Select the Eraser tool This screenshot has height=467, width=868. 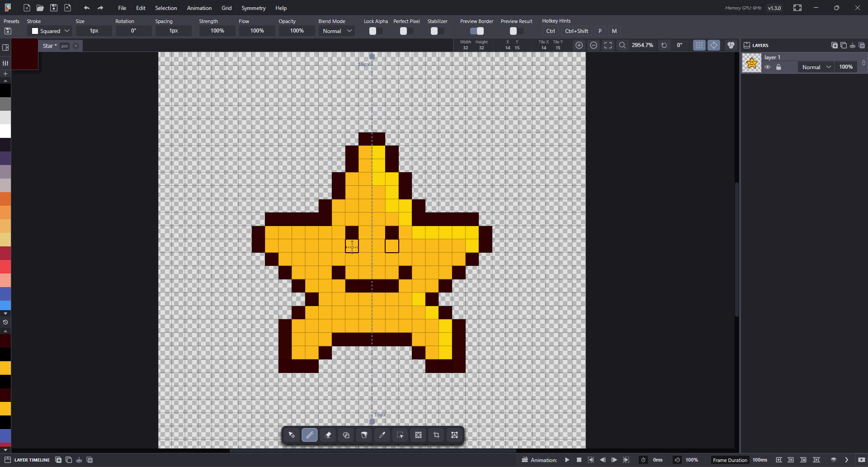[328, 435]
